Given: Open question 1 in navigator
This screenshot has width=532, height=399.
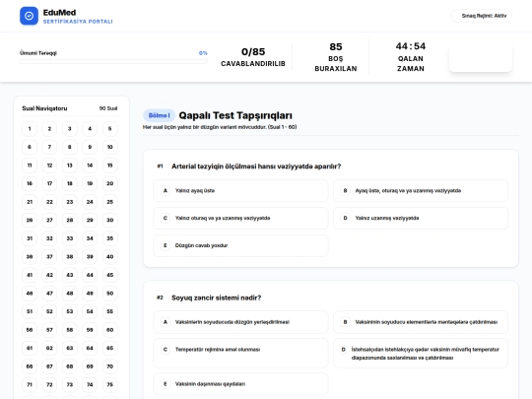Looking at the screenshot, I should [30, 129].
